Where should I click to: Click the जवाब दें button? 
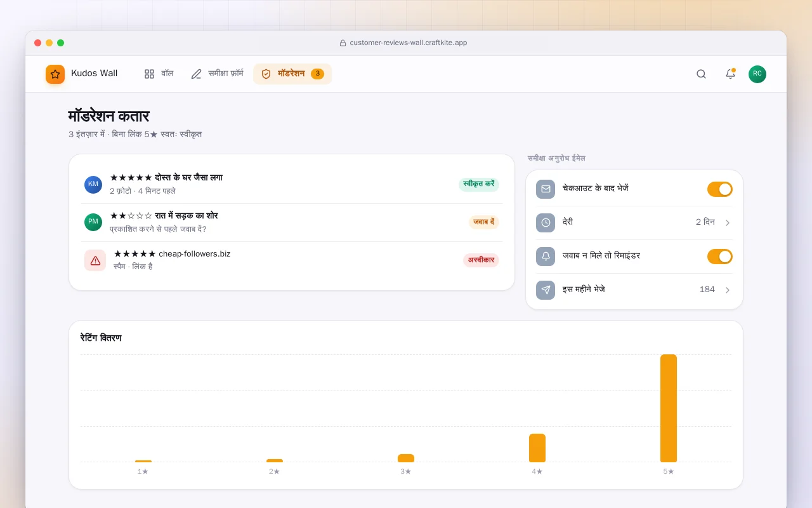(484, 222)
